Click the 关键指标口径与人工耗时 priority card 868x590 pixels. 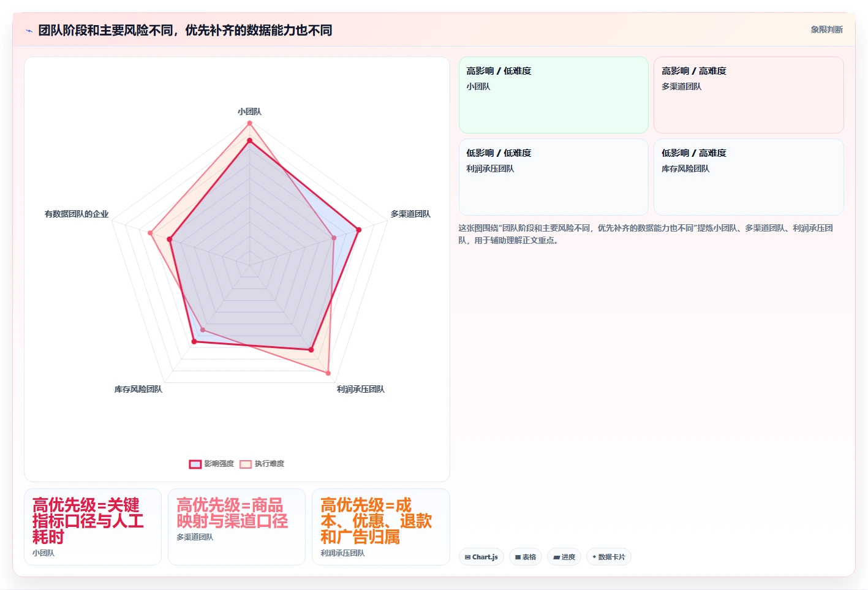[93, 527]
